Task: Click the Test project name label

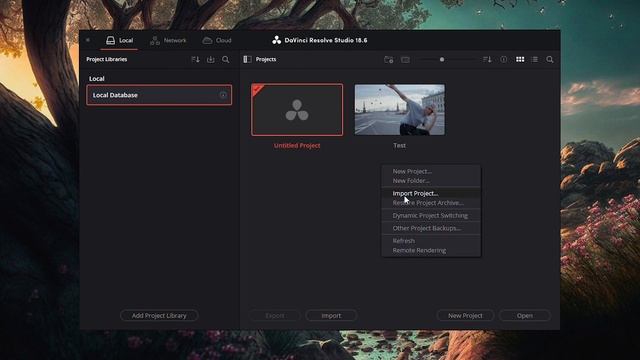Action: click(400, 145)
